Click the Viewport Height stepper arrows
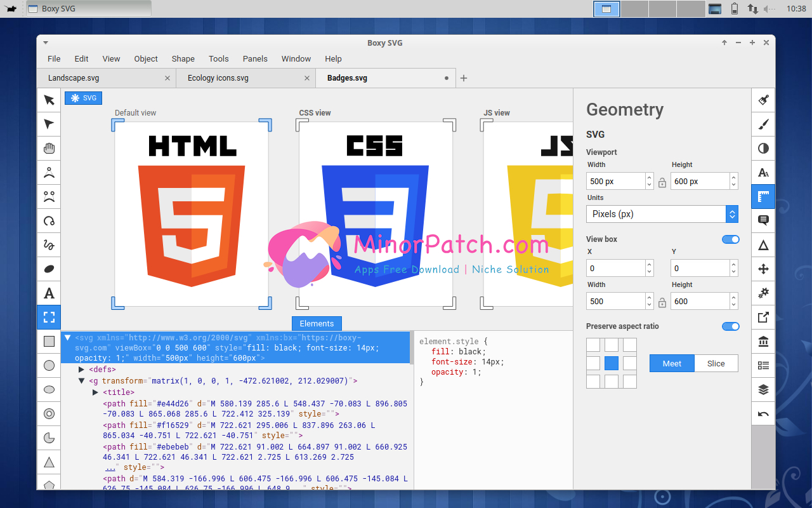 pos(734,182)
